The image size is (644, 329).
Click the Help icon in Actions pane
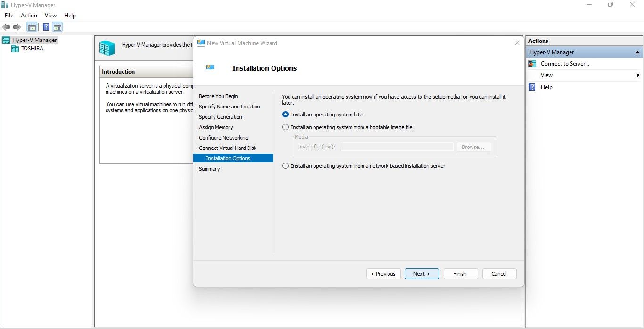(532, 87)
